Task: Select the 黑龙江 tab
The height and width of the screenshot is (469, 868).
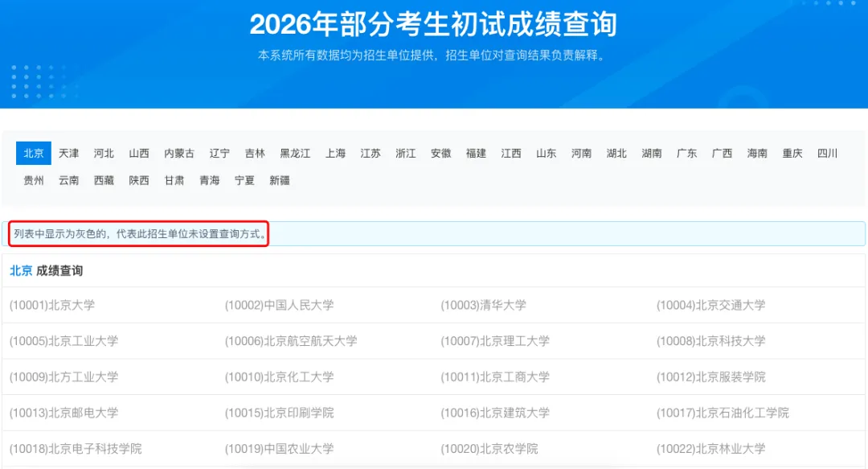Action: 295,153
